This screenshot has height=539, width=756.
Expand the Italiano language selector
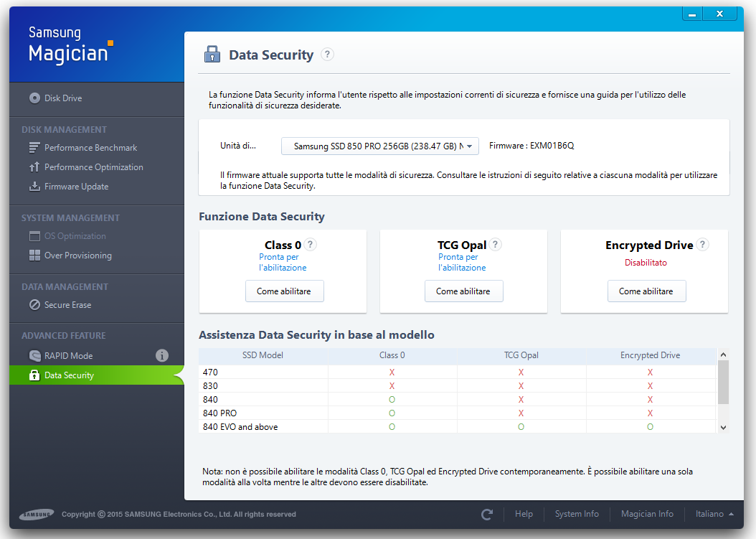(x=714, y=514)
